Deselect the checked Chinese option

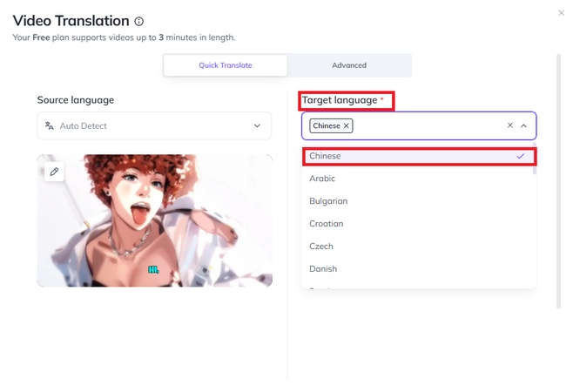418,156
